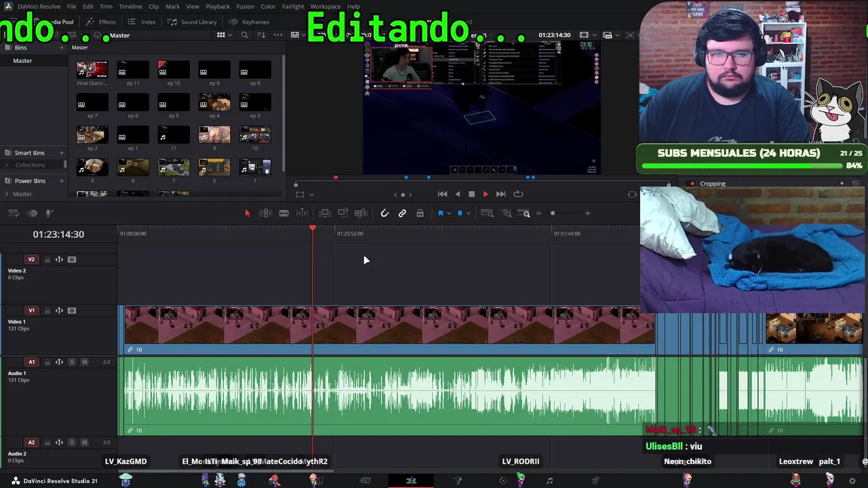Activate the Trim Edit Mode tool
The image size is (868, 488).
click(x=265, y=213)
